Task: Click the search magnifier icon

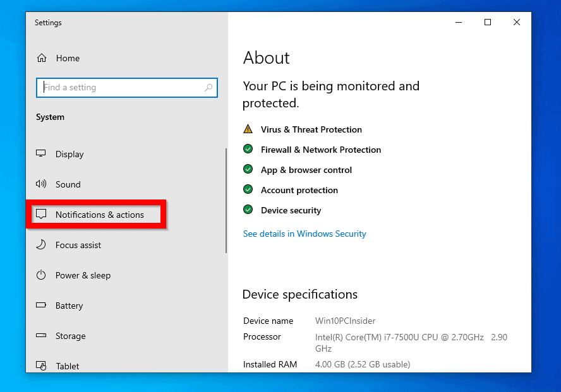Action: pos(208,88)
